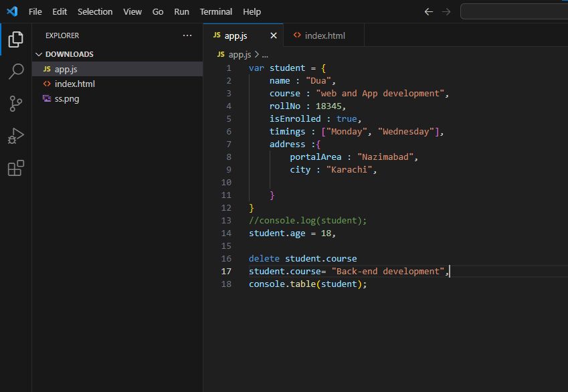Collapse the DOWNLOADS folder section
Image resolution: width=568 pixels, height=392 pixels.
coord(38,54)
